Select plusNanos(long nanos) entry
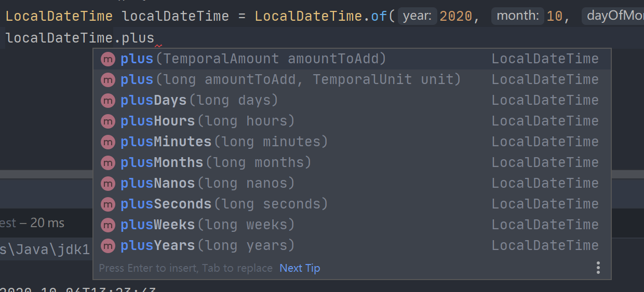This screenshot has width=644, height=292. click(352, 183)
